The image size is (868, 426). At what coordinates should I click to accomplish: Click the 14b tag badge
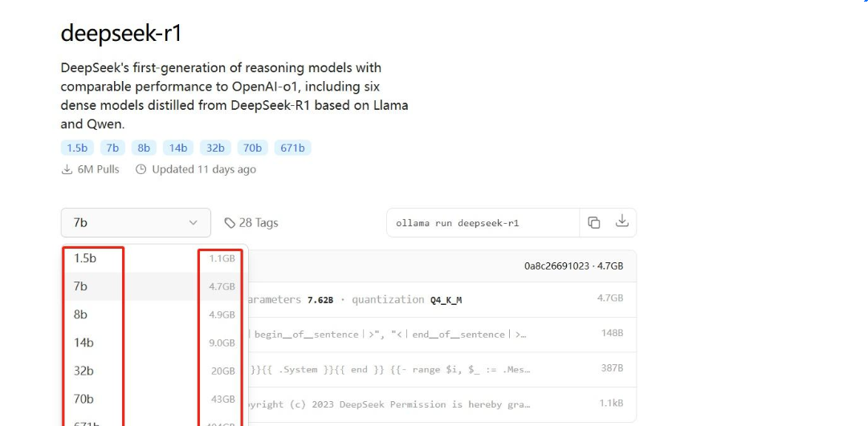point(177,148)
